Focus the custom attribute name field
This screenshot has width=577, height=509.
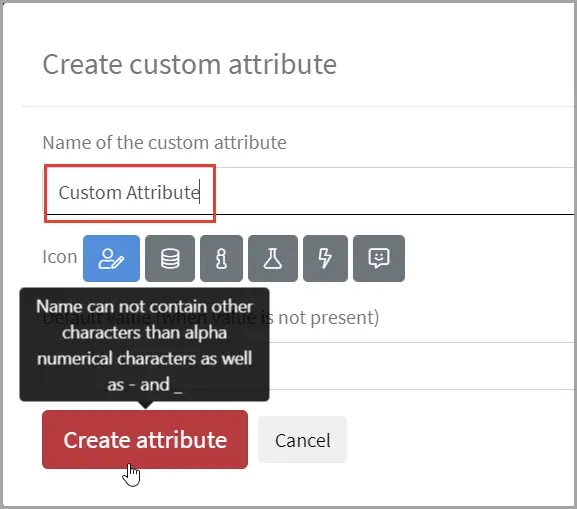(x=309, y=192)
